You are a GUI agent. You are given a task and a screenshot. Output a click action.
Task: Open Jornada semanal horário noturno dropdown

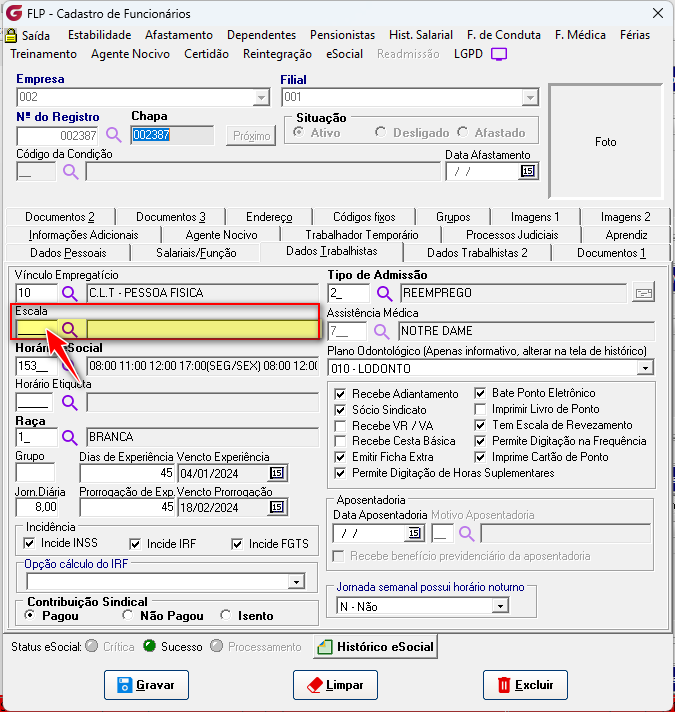(x=500, y=606)
